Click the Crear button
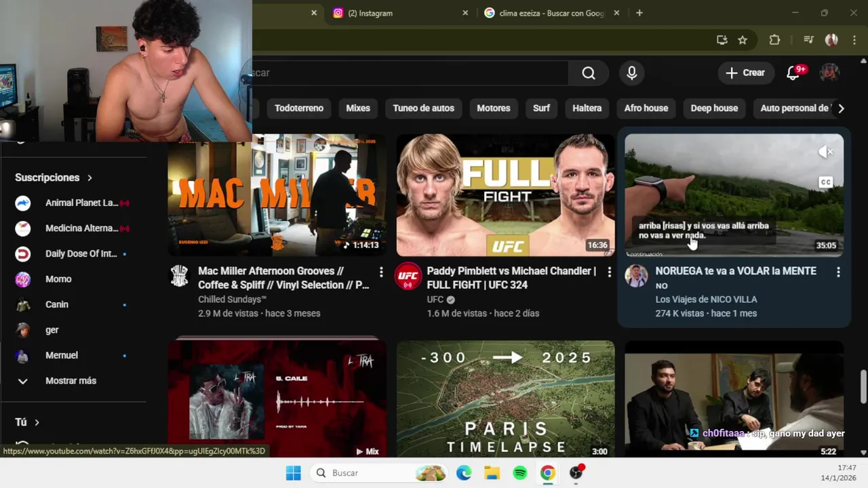The height and width of the screenshot is (488, 868). pos(745,73)
